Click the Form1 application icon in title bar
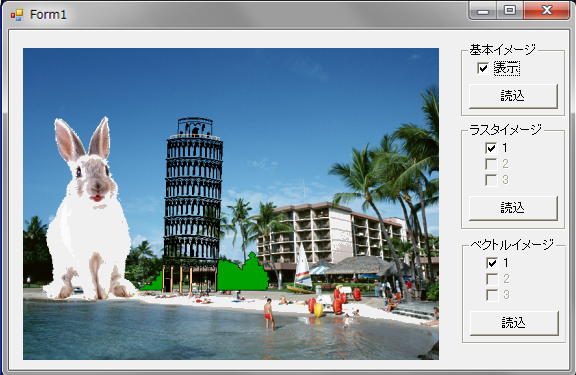The image size is (576, 375). pos(17,15)
